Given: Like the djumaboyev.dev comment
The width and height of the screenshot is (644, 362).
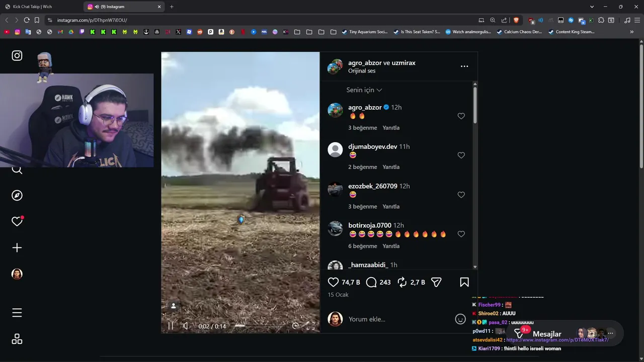Looking at the screenshot, I should (x=461, y=155).
